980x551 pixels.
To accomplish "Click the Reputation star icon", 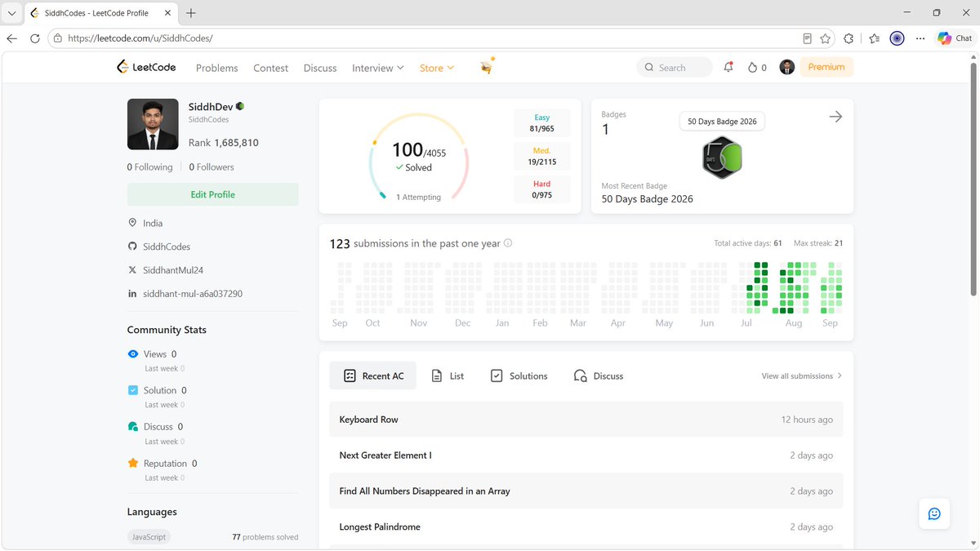I will 133,464.
